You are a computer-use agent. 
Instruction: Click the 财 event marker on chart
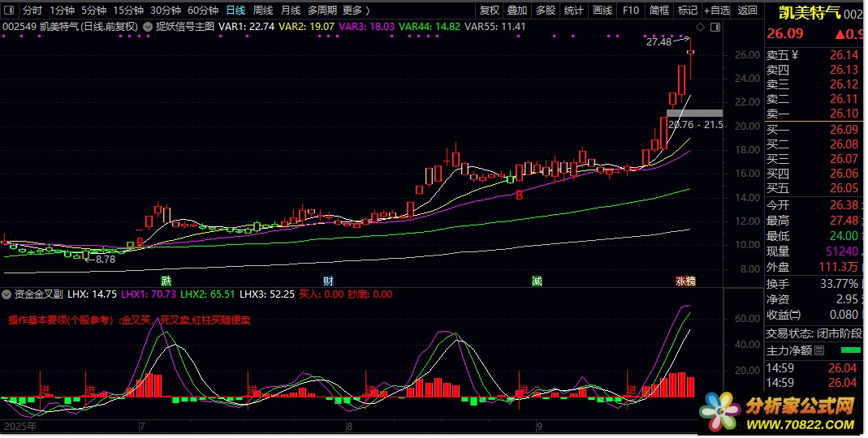pos(328,281)
